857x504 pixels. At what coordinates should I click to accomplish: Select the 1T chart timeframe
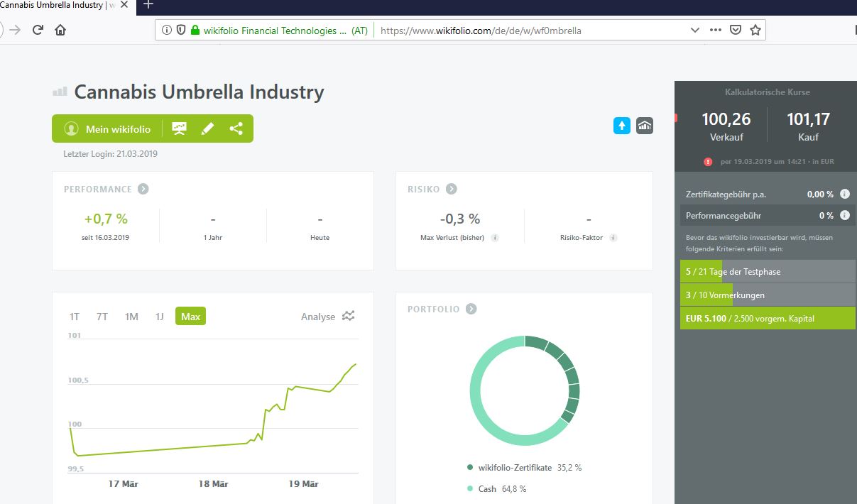(75, 317)
